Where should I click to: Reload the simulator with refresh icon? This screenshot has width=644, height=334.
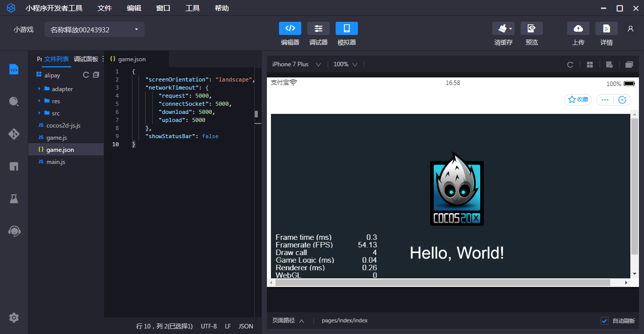570,64
